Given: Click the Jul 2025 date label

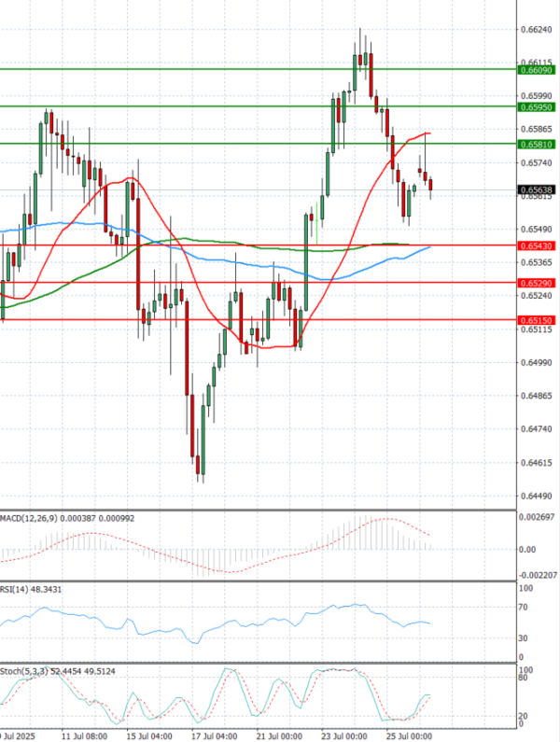Looking at the screenshot, I should 20,736.
